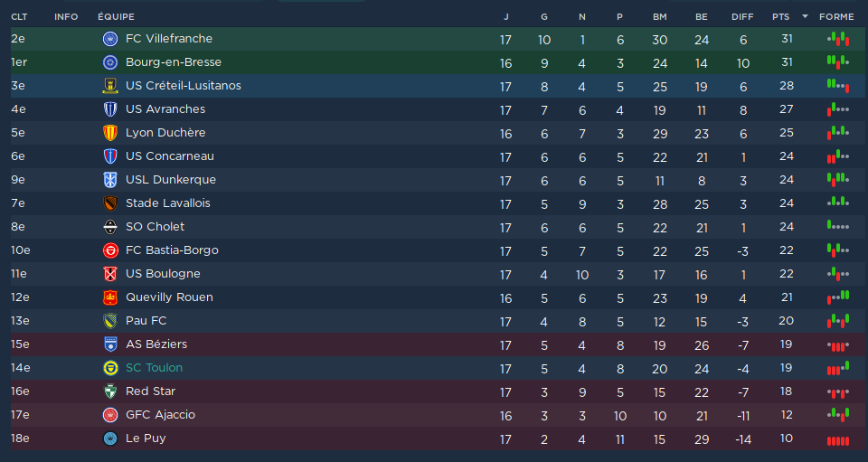
Task: Sort by the ÉQUIPE column header
Action: 116,16
